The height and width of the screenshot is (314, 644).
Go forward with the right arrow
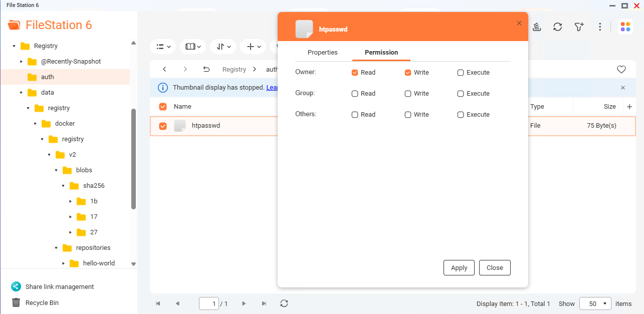tap(185, 69)
